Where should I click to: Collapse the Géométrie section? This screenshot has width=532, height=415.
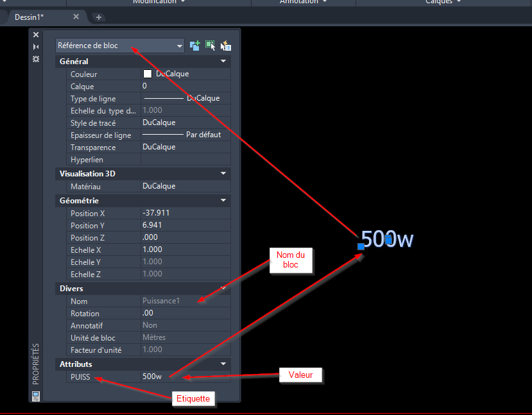click(x=223, y=200)
